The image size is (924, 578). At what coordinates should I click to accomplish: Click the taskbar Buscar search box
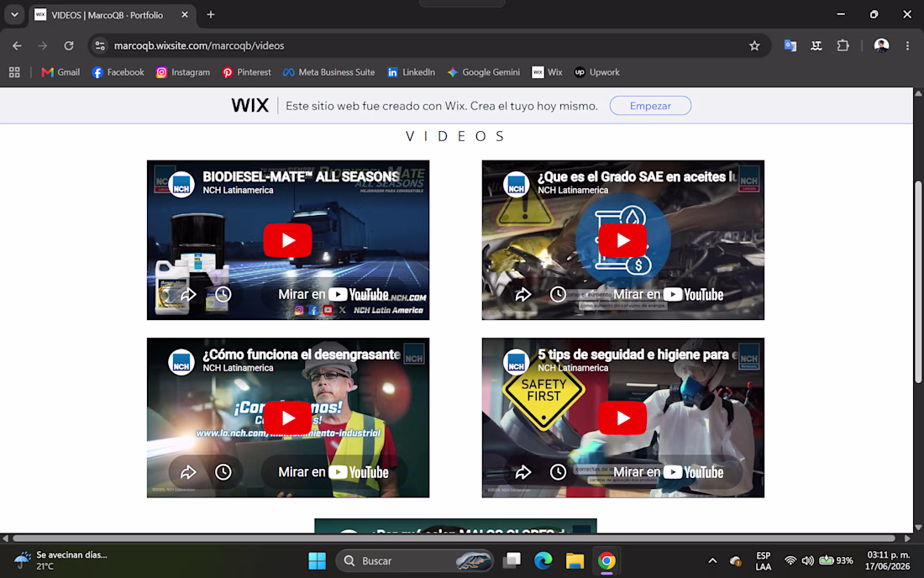pos(415,561)
